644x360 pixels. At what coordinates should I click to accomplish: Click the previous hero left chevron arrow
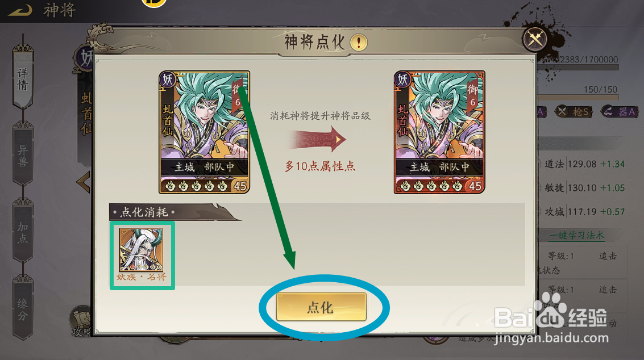84,182
